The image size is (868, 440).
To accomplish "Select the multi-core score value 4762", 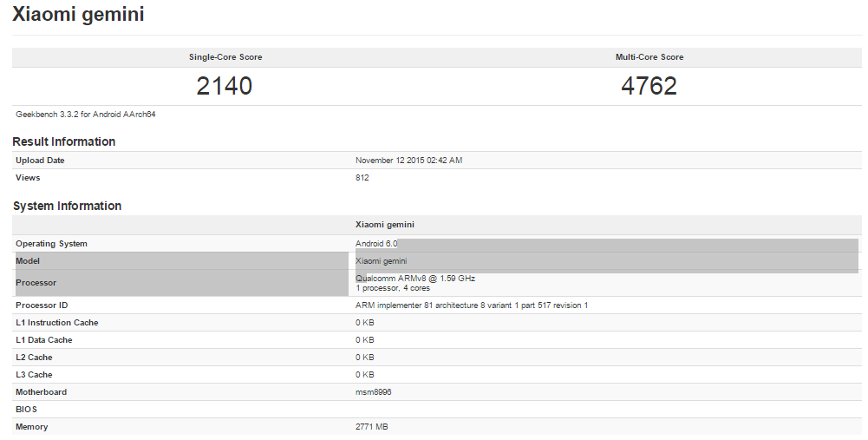I will pyautogui.click(x=649, y=86).
